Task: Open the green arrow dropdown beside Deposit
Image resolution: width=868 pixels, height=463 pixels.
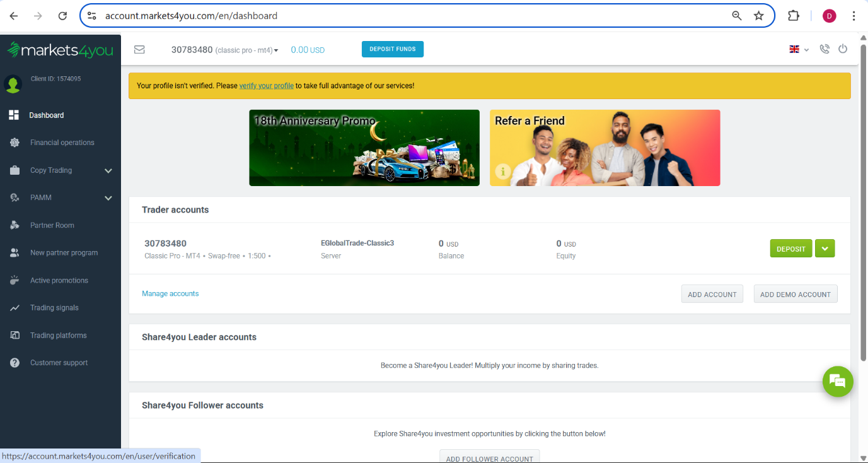Action: pos(825,249)
